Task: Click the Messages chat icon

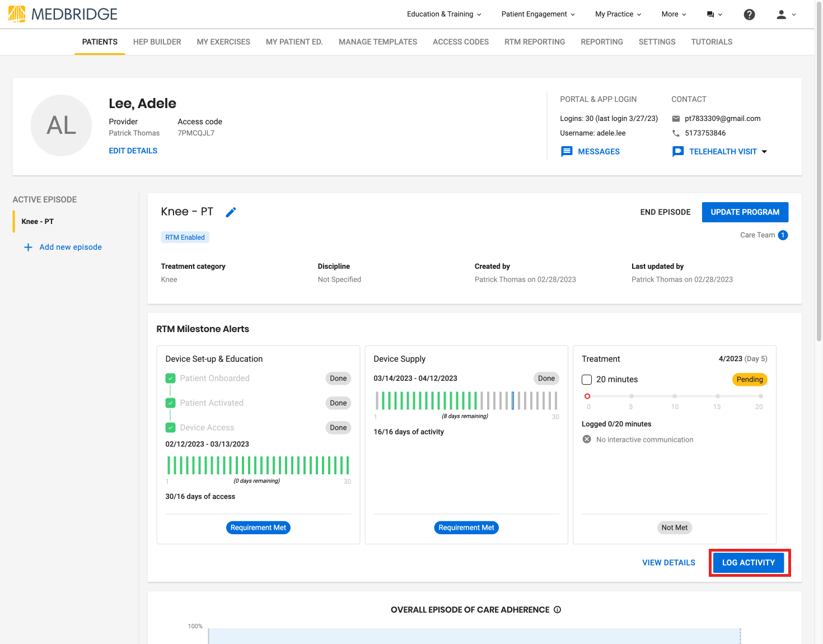Action: pos(567,152)
